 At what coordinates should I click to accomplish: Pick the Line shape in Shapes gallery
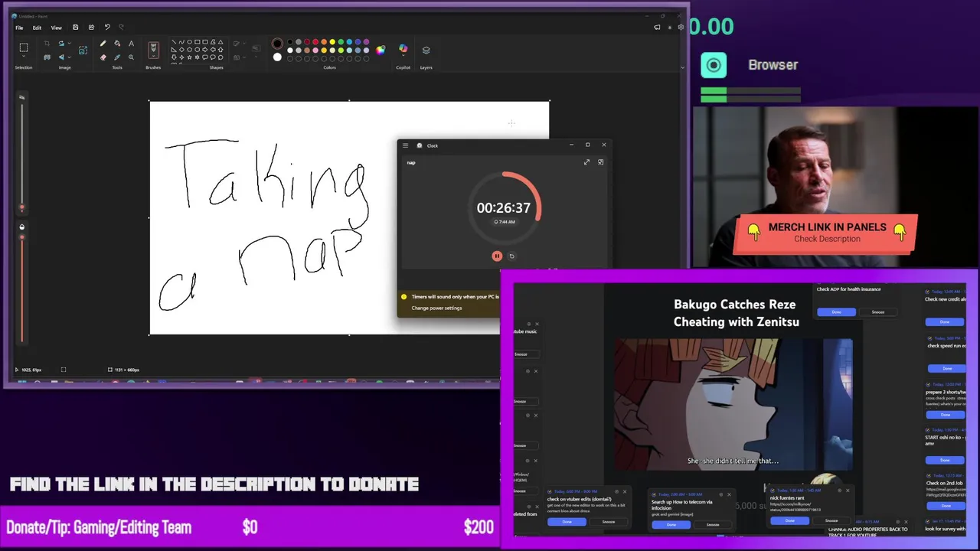pos(174,41)
